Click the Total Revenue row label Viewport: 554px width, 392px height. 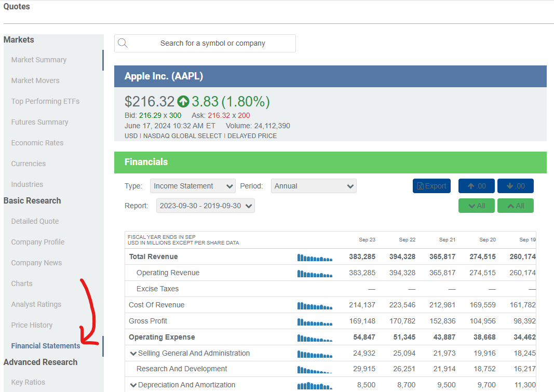tap(153, 256)
